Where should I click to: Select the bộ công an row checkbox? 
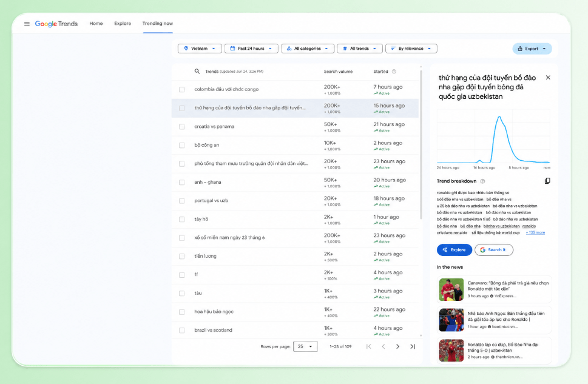coord(182,145)
